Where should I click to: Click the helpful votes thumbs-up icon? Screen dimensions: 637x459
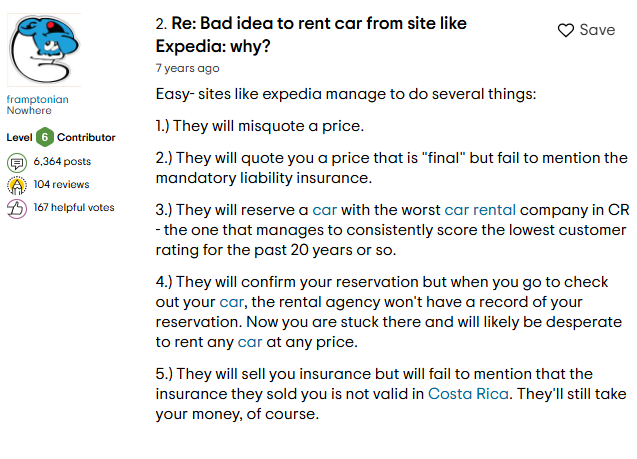(16, 208)
